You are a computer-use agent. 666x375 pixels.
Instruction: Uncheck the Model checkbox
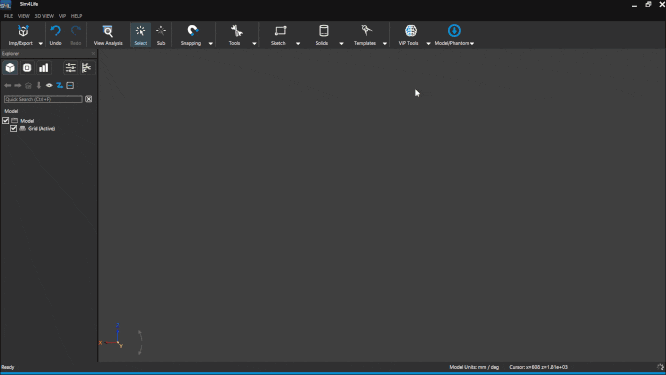click(6, 121)
